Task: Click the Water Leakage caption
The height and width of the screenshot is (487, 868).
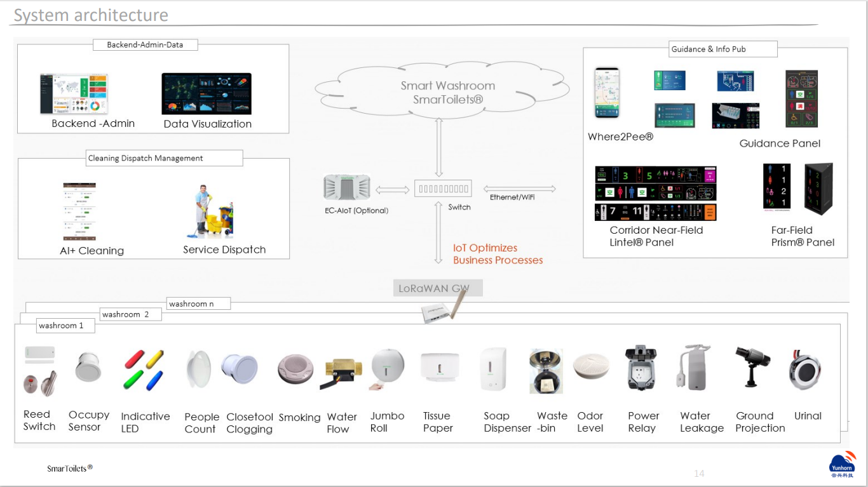Action: coord(702,422)
